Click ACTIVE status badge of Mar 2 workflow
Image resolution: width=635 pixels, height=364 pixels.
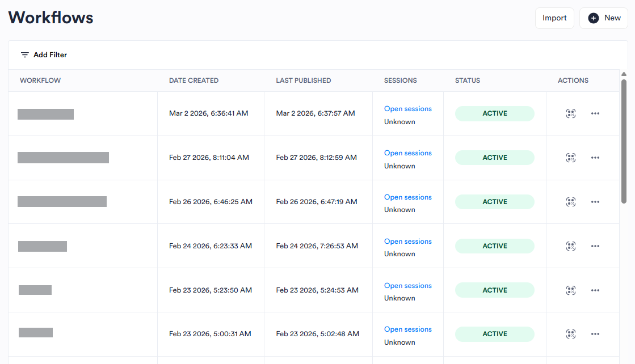[494, 113]
